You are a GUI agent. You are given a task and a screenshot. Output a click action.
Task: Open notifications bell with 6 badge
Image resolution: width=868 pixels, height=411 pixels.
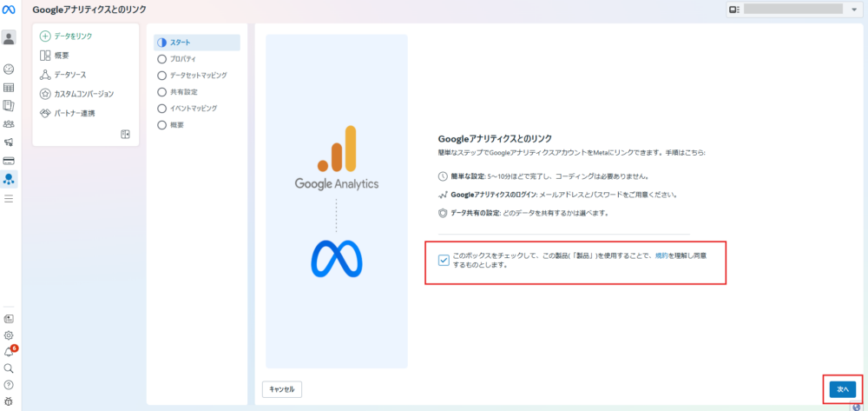coord(10,351)
